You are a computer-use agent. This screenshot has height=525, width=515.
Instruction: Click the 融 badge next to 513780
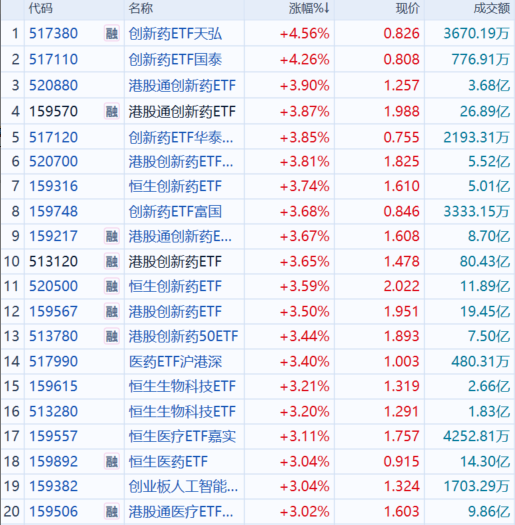tap(112, 336)
